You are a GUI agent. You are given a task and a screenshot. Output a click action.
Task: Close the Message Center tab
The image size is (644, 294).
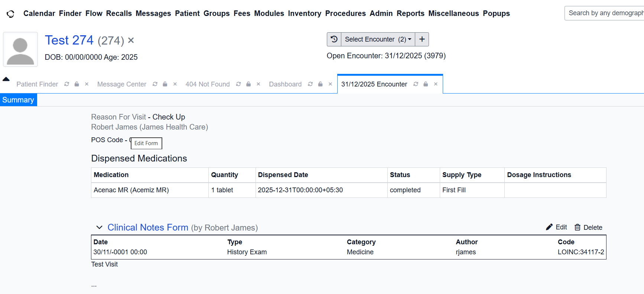coord(175,84)
